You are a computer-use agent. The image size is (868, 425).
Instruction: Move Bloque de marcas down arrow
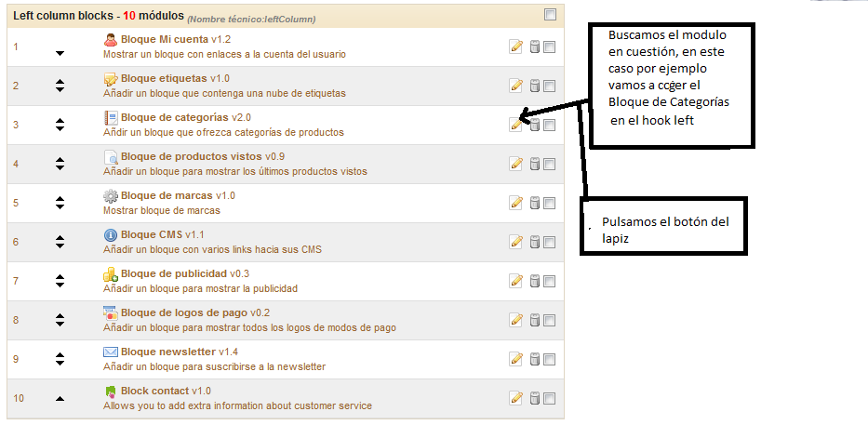(60, 206)
